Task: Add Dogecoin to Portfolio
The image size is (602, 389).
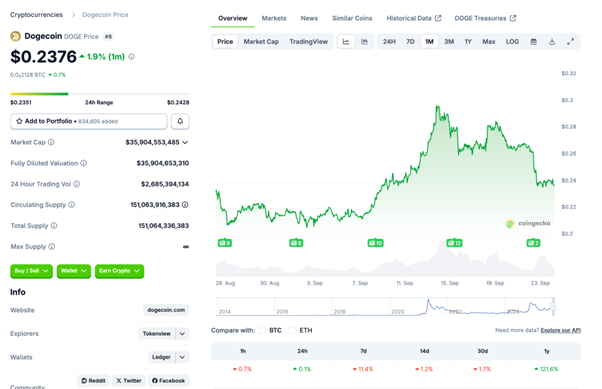Action: (x=89, y=121)
